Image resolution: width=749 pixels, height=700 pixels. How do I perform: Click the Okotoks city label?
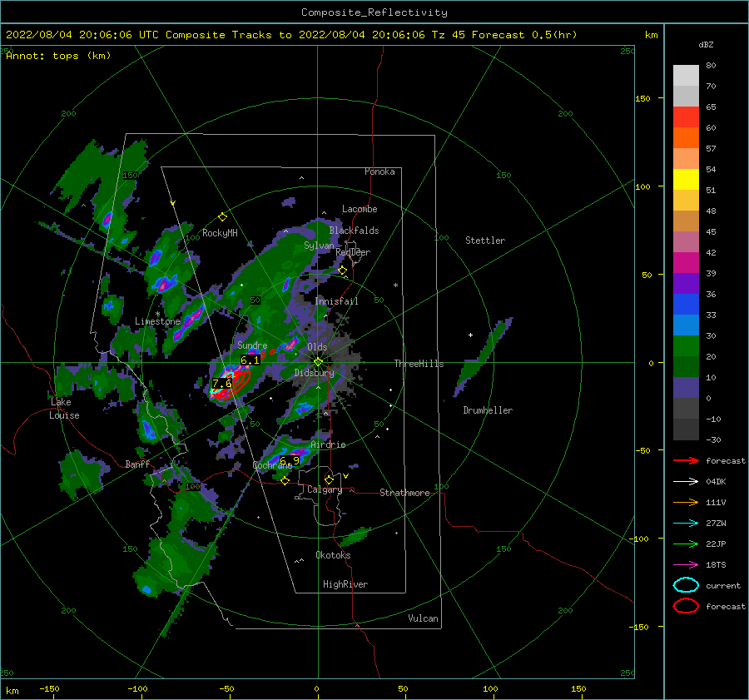[x=333, y=555]
